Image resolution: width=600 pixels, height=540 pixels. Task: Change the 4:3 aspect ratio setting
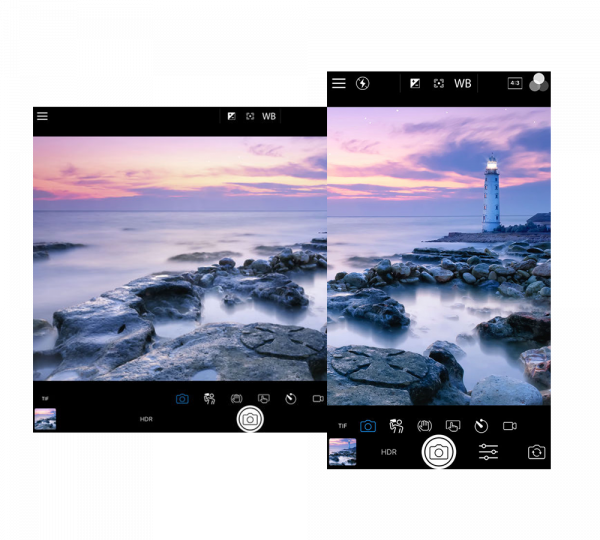(x=515, y=83)
